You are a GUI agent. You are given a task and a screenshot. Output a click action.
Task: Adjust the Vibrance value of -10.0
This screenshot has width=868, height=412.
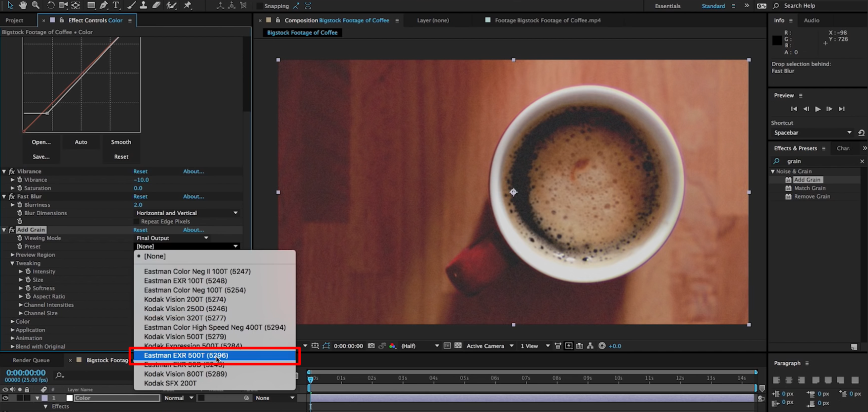coord(141,179)
